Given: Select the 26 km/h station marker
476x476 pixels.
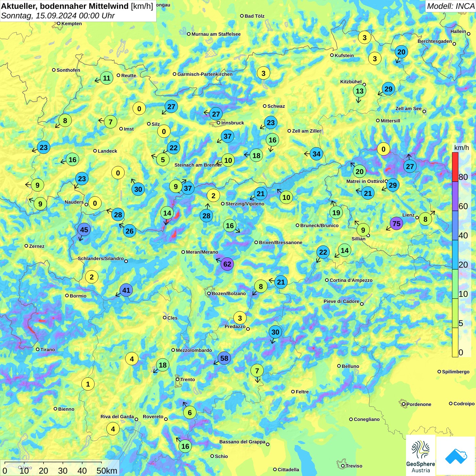Looking at the screenshot, I should click(130, 231).
